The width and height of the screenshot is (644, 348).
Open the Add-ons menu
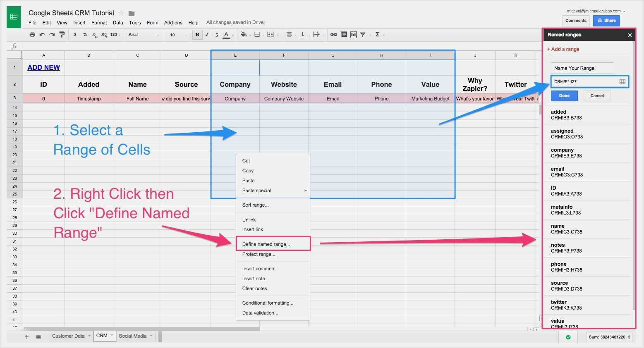[x=173, y=23]
